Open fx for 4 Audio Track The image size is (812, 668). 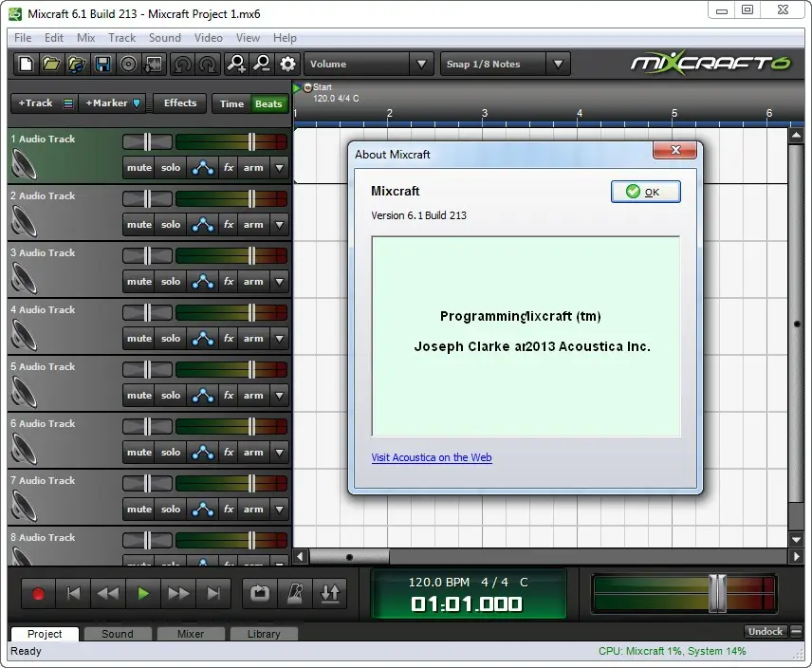click(x=229, y=339)
